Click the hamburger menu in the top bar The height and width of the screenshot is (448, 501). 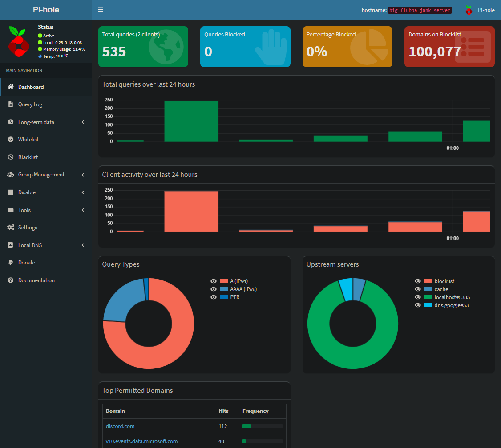click(101, 9)
